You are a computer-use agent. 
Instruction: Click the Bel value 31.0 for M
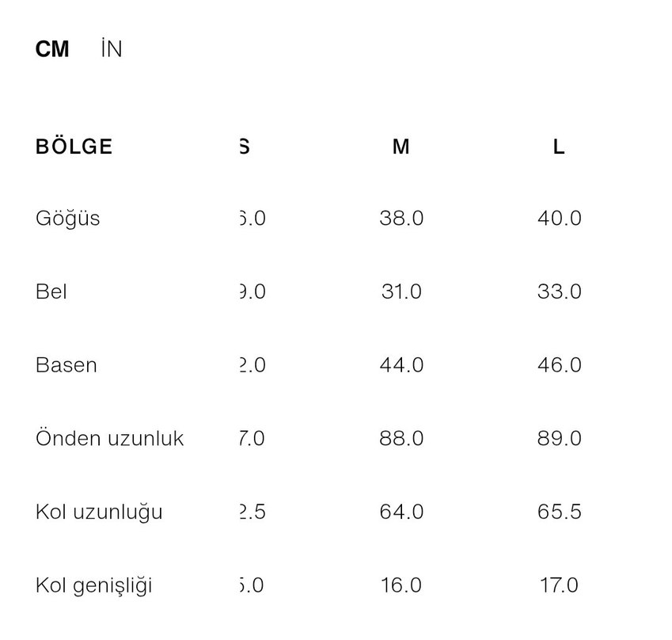click(x=401, y=291)
